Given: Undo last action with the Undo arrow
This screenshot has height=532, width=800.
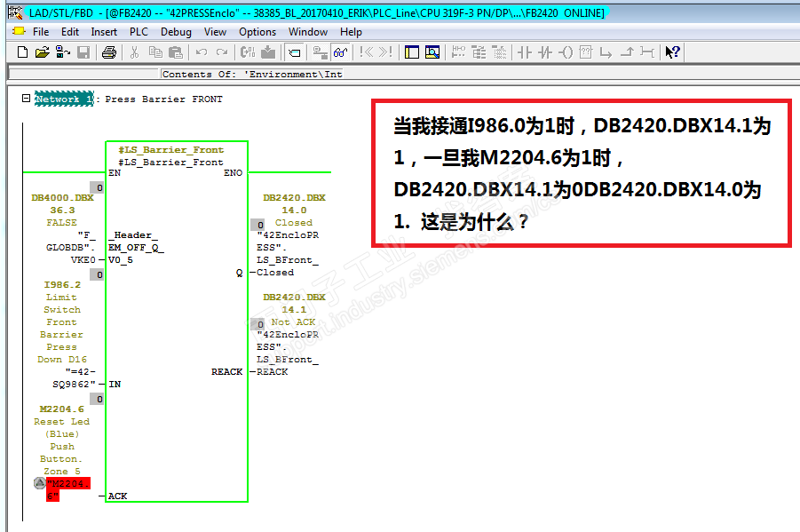Looking at the screenshot, I should 202,52.
